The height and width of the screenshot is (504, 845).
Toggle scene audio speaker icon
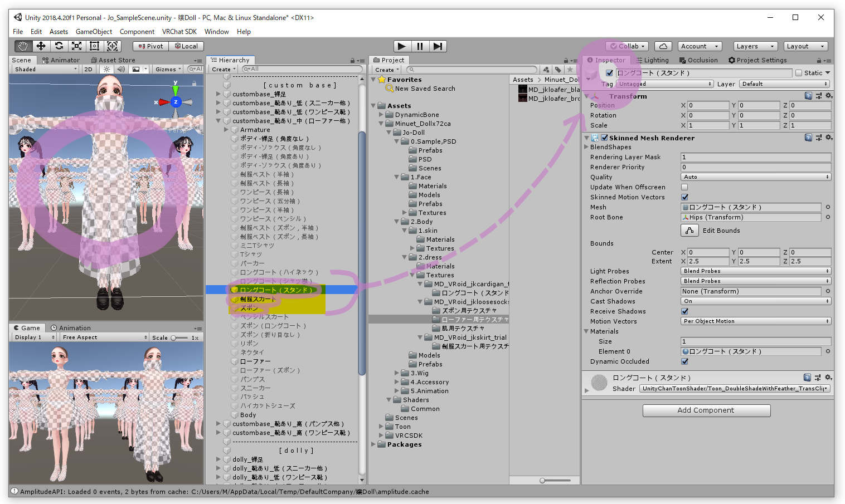tap(121, 69)
